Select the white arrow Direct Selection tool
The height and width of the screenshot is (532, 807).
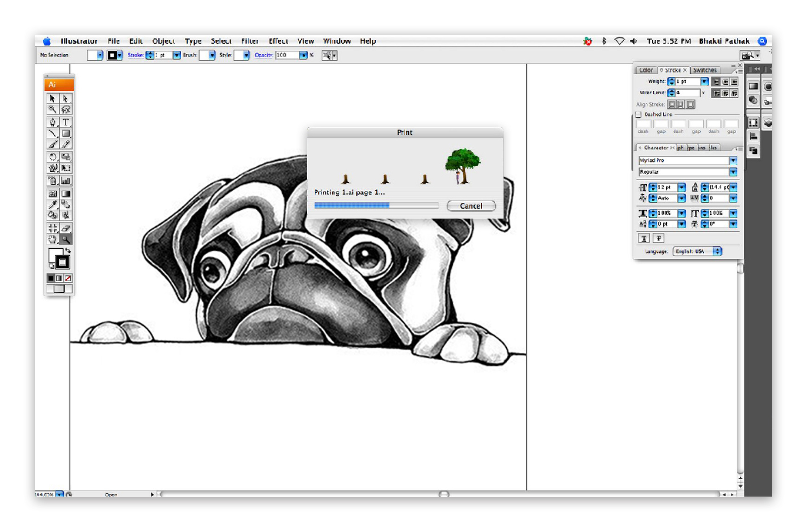pos(66,99)
